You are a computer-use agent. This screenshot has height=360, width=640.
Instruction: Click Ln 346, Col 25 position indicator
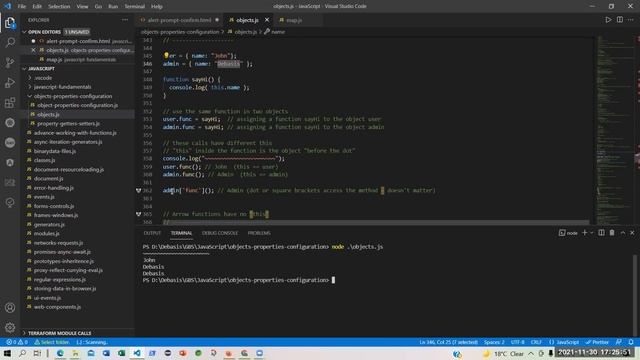pyautogui.click(x=449, y=342)
